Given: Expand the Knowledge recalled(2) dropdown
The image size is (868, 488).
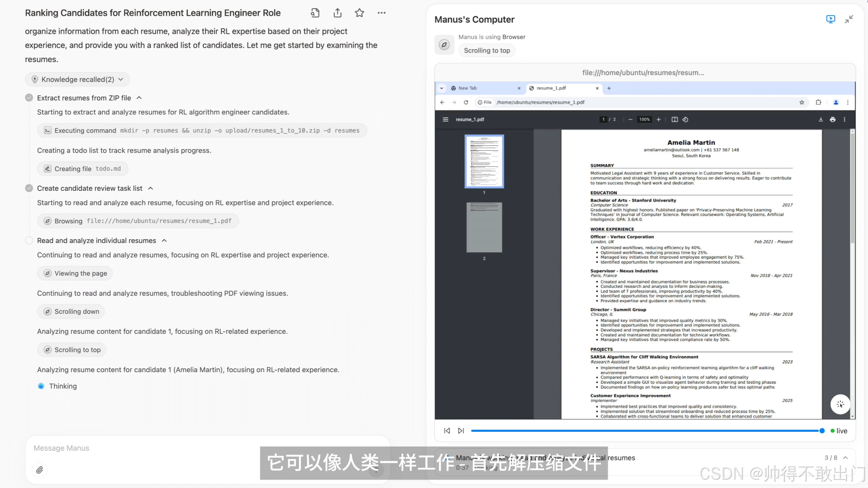Looking at the screenshot, I should point(78,79).
